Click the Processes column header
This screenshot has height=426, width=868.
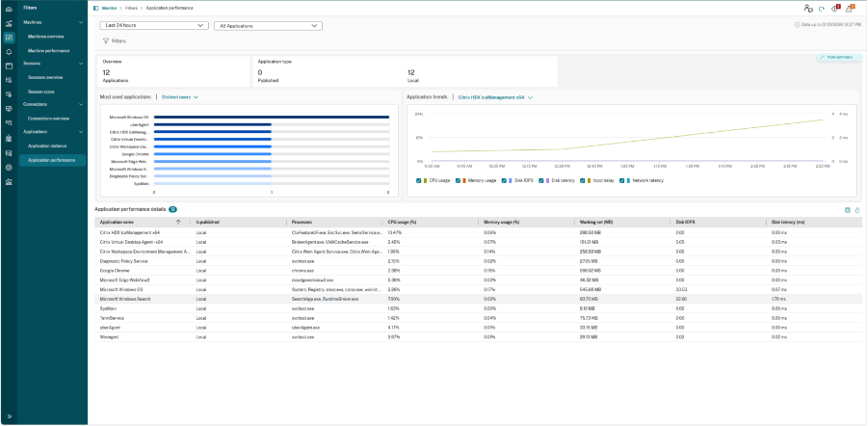(302, 222)
